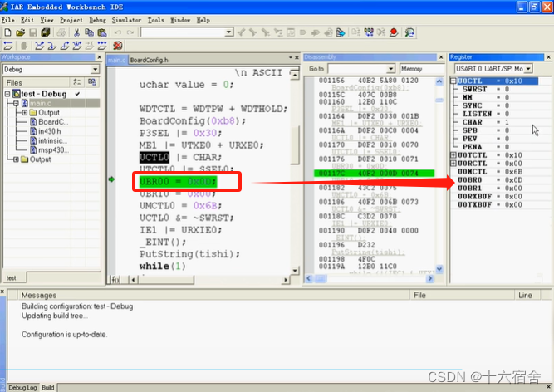Click the Make build icon with colored blocks

(x=369, y=32)
